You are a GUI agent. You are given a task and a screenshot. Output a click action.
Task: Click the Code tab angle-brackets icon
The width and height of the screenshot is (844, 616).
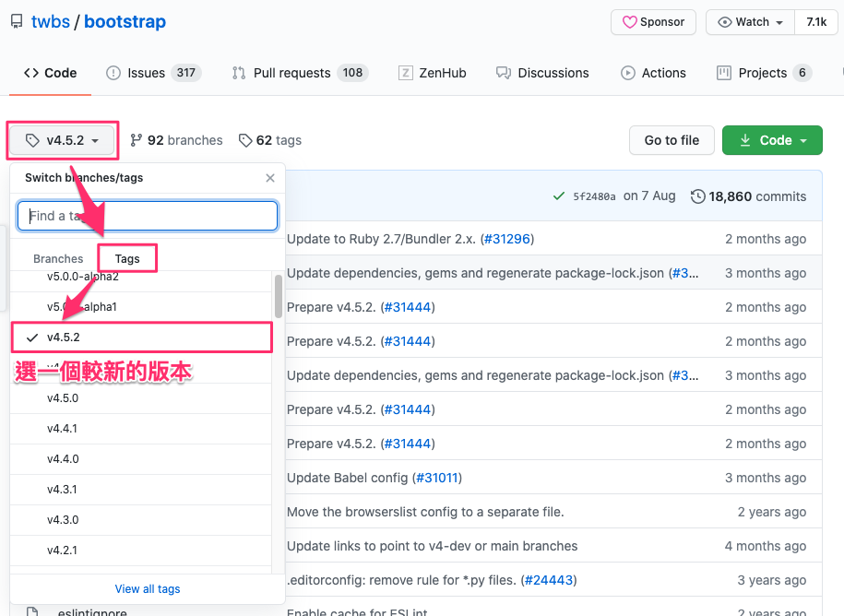[x=31, y=73]
